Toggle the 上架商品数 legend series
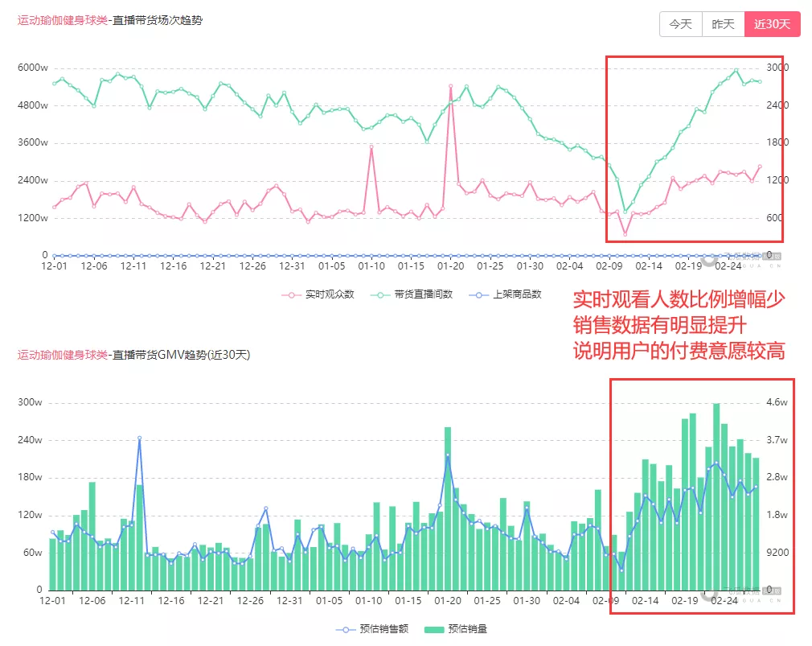812x646 pixels. pyautogui.click(x=505, y=294)
